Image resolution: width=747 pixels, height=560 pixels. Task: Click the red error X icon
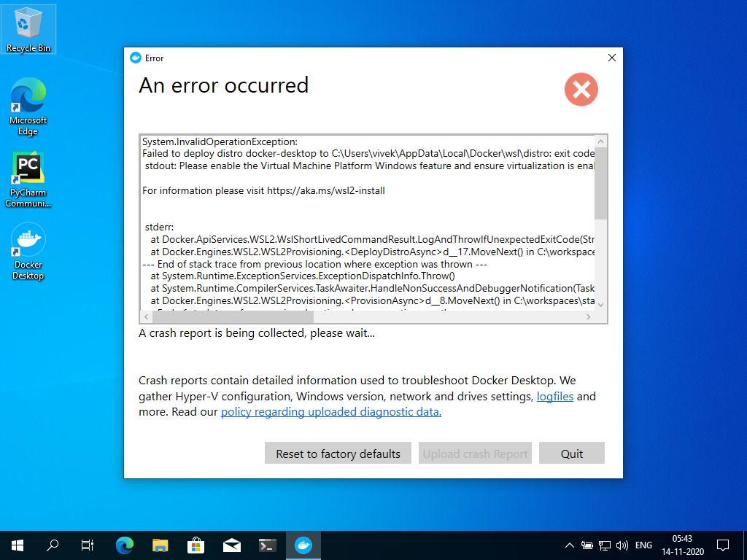coord(581,90)
